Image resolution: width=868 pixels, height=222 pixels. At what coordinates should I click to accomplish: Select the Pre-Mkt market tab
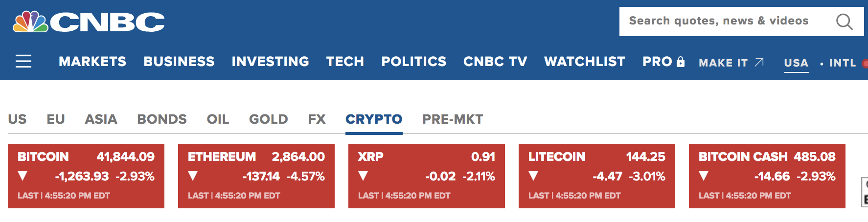(453, 119)
